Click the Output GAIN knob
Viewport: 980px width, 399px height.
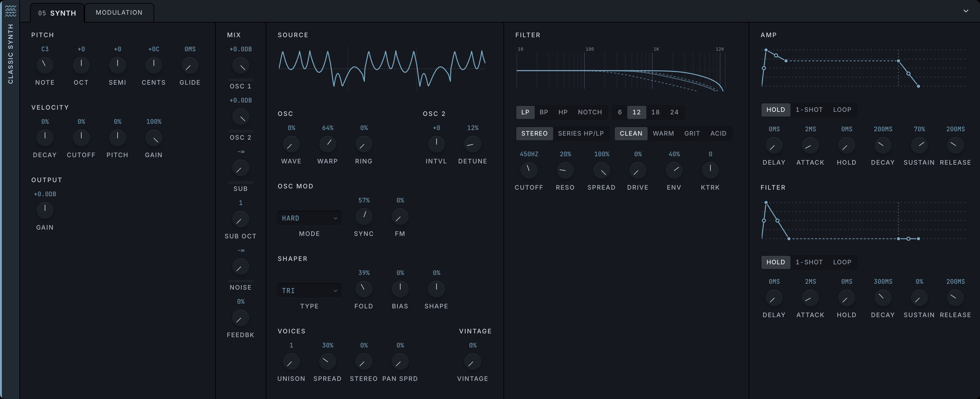tap(45, 210)
